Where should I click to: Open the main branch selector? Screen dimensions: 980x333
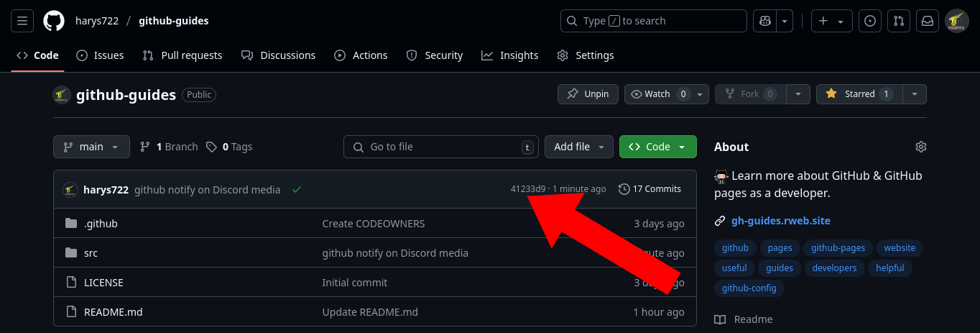91,147
